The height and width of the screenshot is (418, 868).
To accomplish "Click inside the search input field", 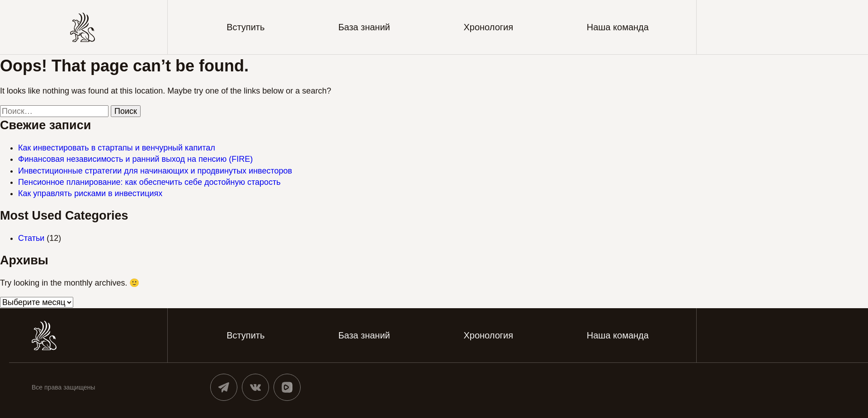I will tap(54, 111).
